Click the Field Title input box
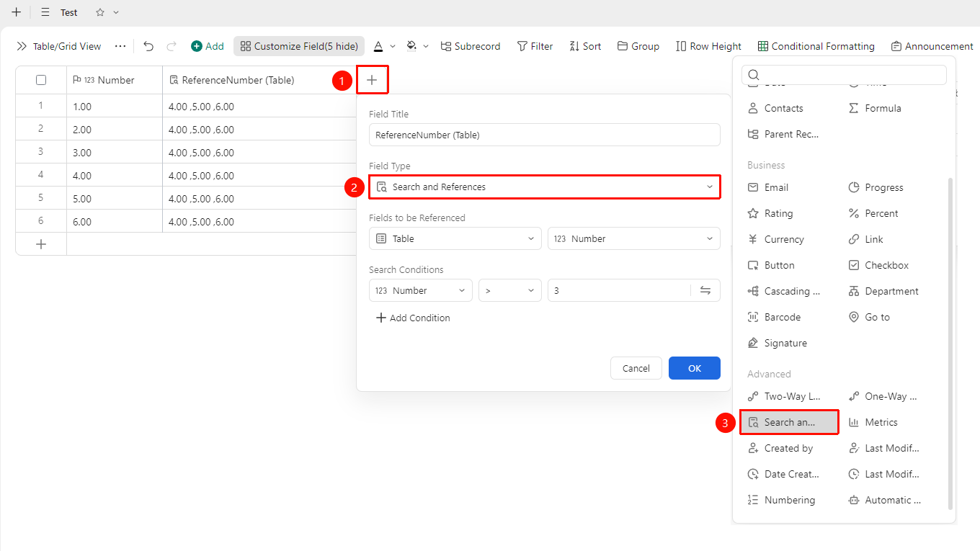Screen dimensions: 980x551 (545, 135)
